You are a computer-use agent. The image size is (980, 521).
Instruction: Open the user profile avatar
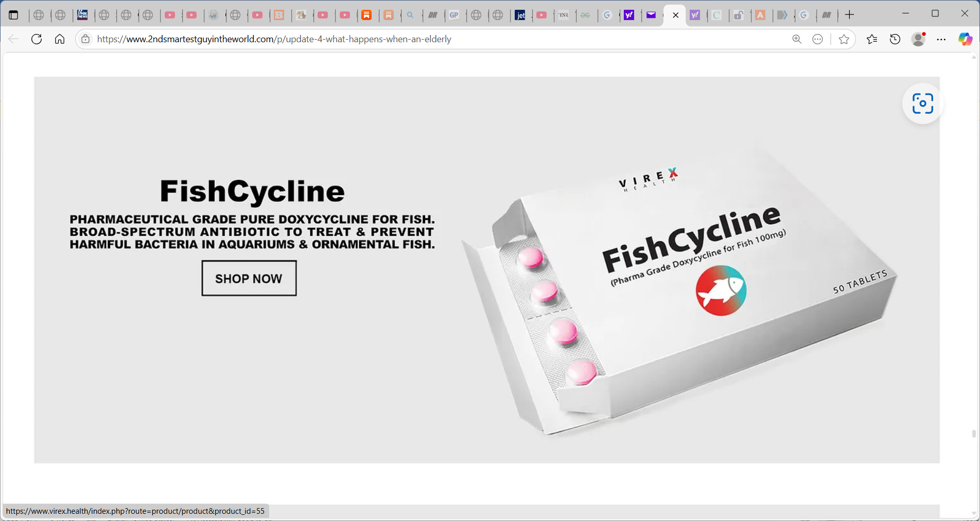click(x=919, y=39)
